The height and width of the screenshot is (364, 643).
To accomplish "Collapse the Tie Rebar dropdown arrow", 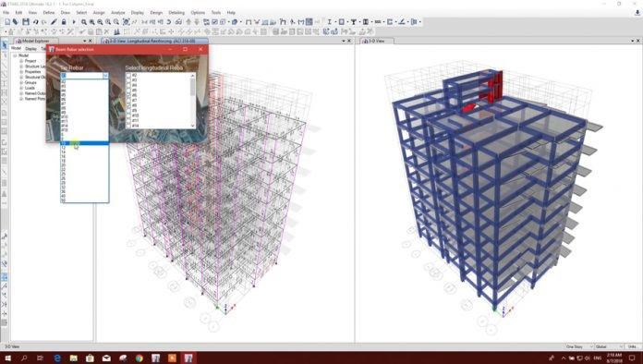I will tap(105, 76).
